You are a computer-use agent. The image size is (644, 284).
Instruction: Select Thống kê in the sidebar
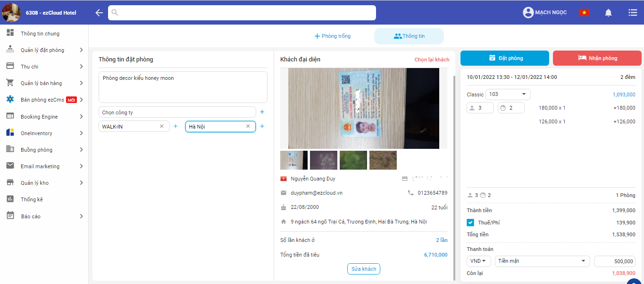tap(32, 199)
